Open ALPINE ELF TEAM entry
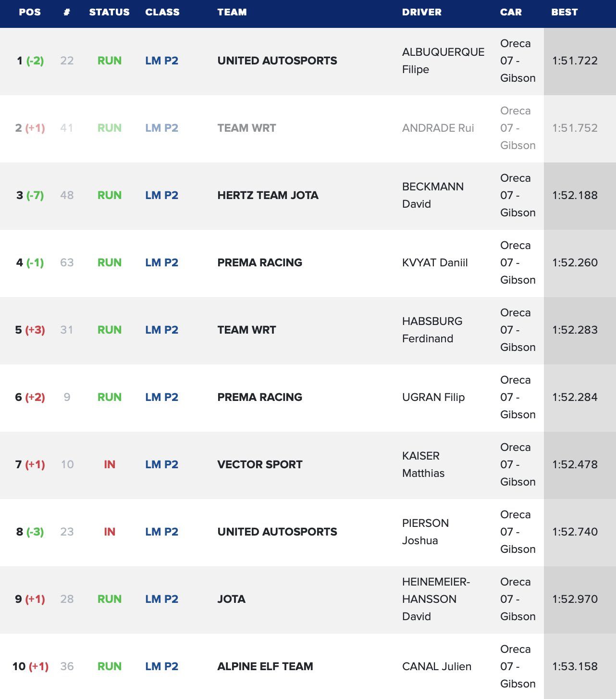Image resolution: width=616 pixels, height=699 pixels. click(265, 666)
